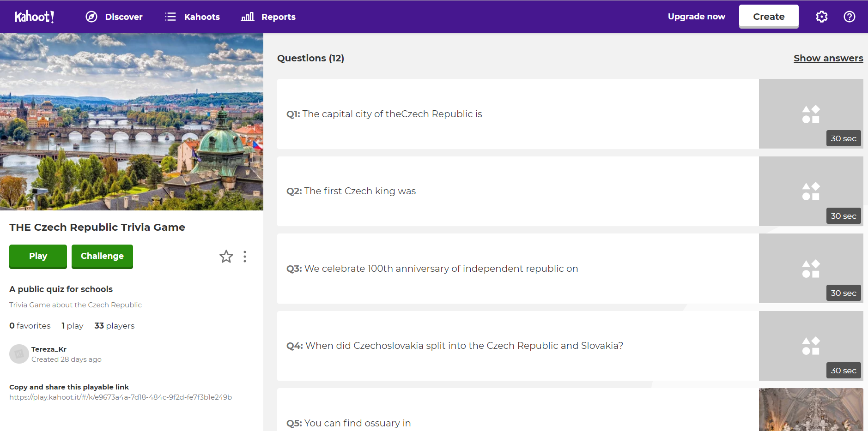This screenshot has width=868, height=431.
Task: Click the green Challenge button
Action: click(102, 257)
